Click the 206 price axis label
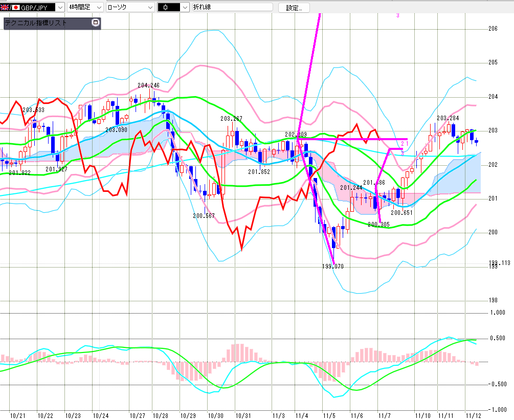 click(x=493, y=29)
